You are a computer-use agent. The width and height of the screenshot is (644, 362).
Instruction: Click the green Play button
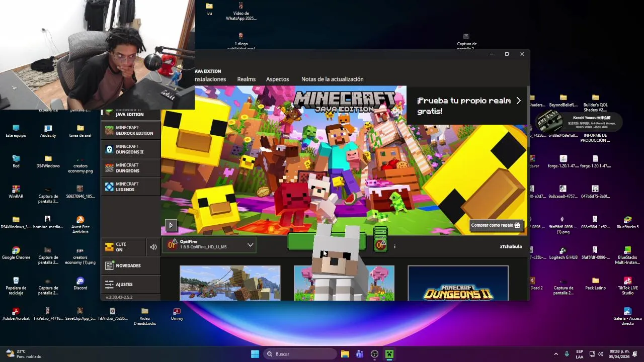point(327,242)
